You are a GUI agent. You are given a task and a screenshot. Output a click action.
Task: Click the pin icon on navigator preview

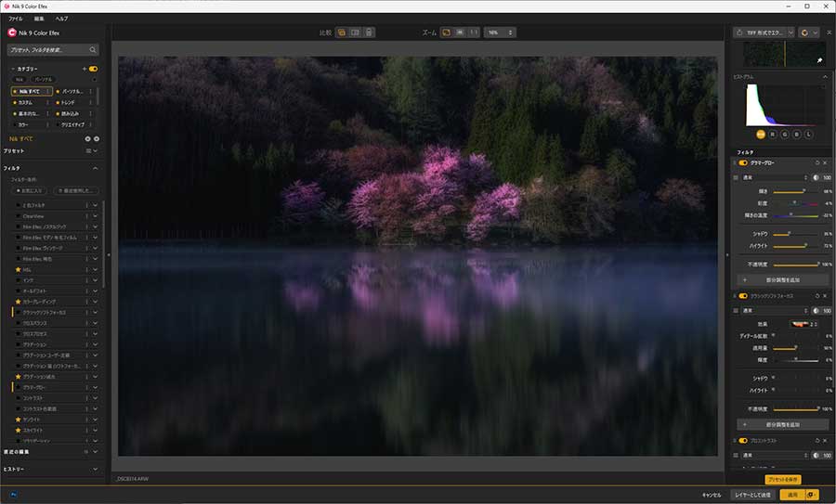coord(819,59)
